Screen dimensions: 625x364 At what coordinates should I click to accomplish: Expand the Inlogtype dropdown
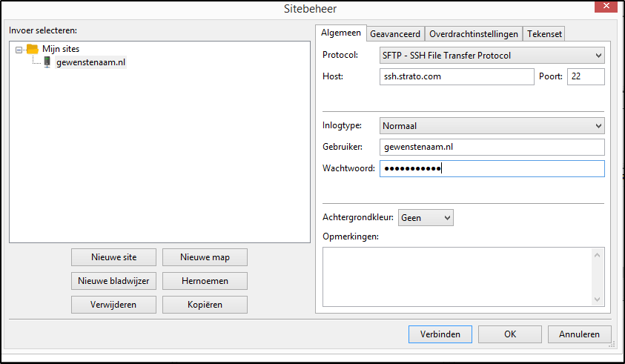492,126
